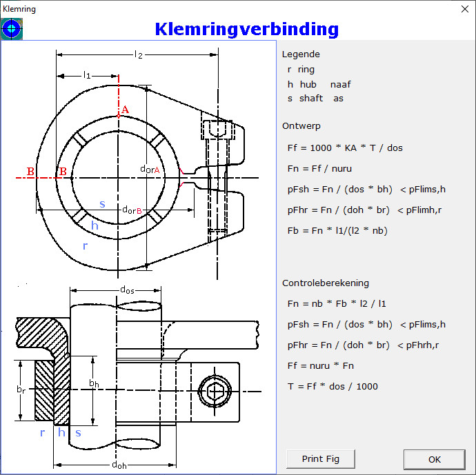Click the Klemring window title text
This screenshot has width=476, height=475.
(19, 9)
